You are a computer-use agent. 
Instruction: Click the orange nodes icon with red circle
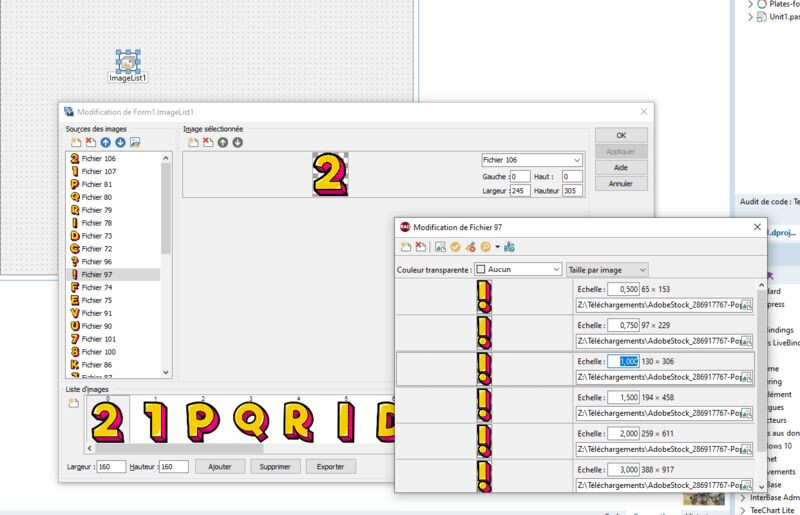[470, 247]
